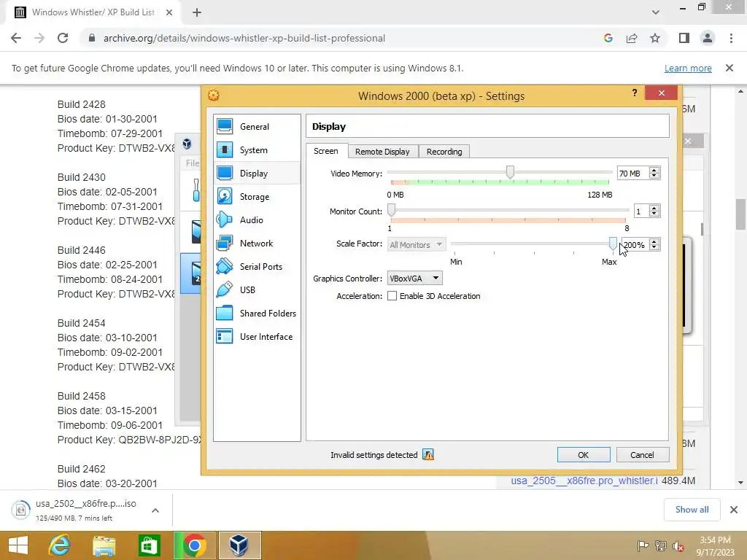Bookmark this page with star icon
This screenshot has height=560, width=747.
coord(655,38)
